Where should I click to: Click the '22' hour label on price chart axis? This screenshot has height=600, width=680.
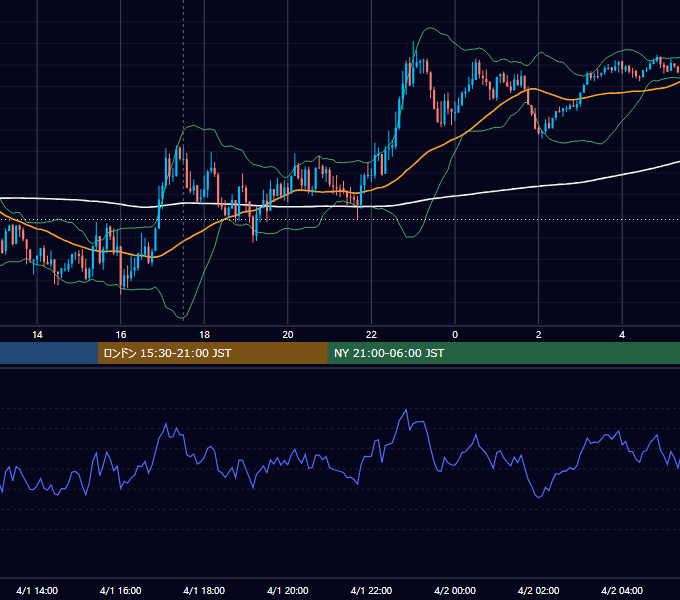(371, 335)
